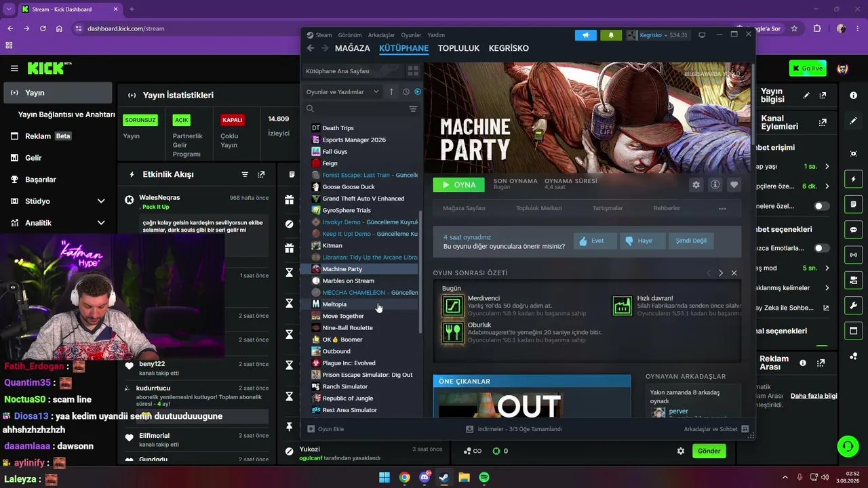Viewport: 868px width, 488px height.
Task: Filter Etkinlik Akışı events
Action: 245,174
